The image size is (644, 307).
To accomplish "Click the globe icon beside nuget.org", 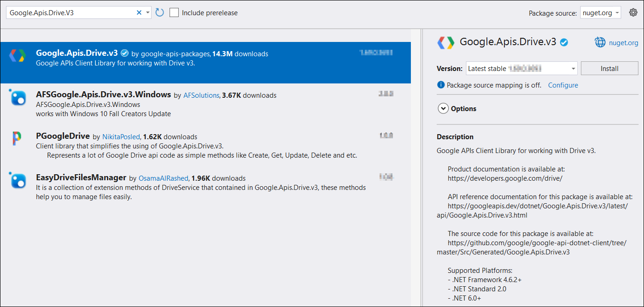I will tap(600, 42).
